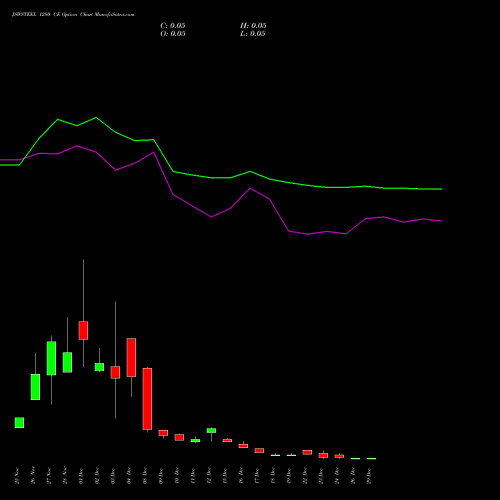Select the red candle above 22 Dec

[307, 452]
